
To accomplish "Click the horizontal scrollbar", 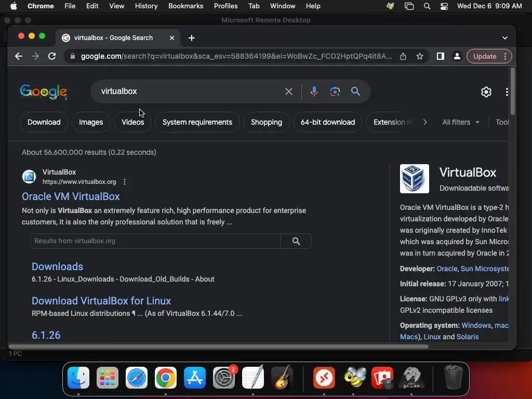I will coord(219,347).
